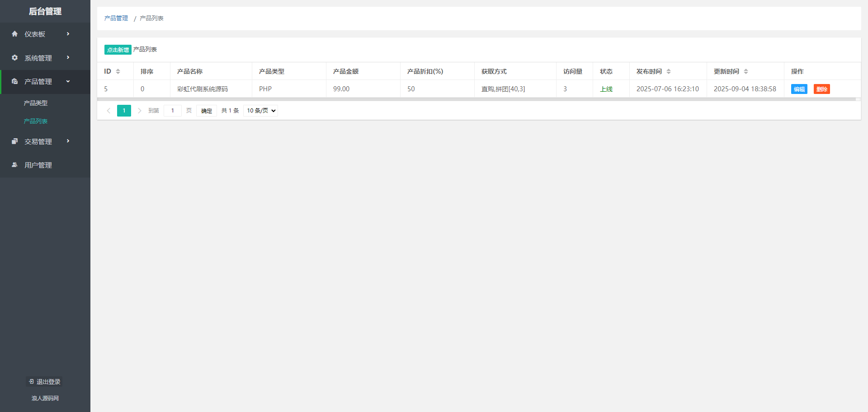Sort the table by the ID column
Viewport: 868px width, 412px height.
point(118,71)
